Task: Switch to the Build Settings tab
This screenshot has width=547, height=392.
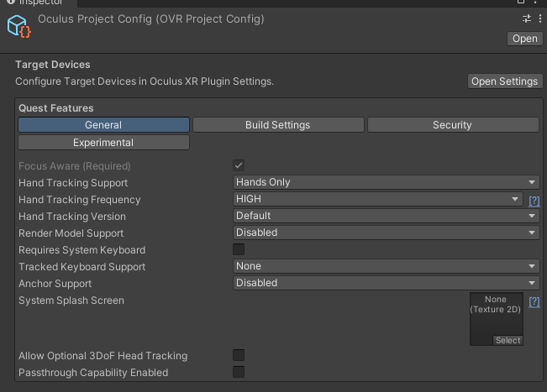Action: [278, 125]
